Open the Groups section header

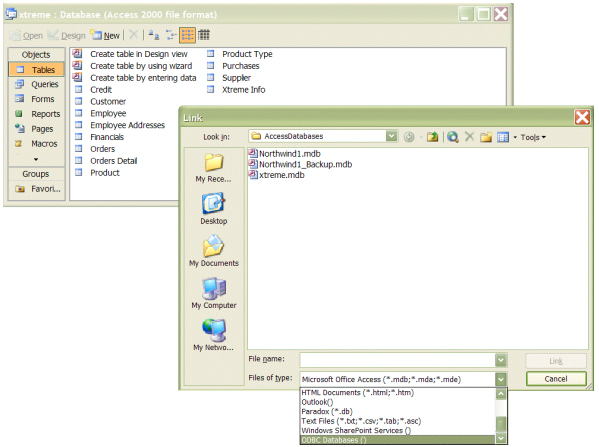[x=36, y=174]
